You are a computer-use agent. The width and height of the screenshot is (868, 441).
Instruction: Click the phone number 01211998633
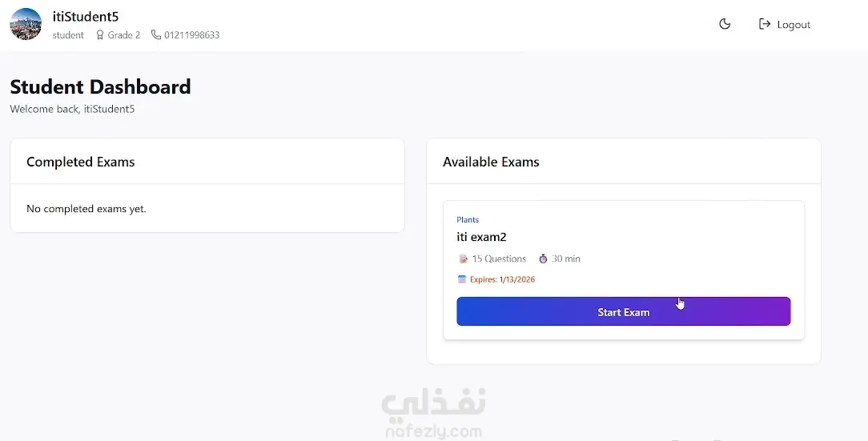click(x=191, y=35)
